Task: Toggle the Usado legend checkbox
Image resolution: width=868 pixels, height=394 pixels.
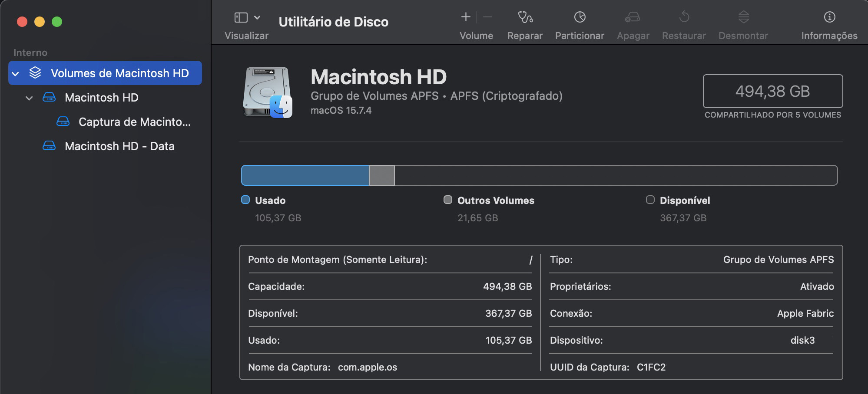Action: [246, 200]
